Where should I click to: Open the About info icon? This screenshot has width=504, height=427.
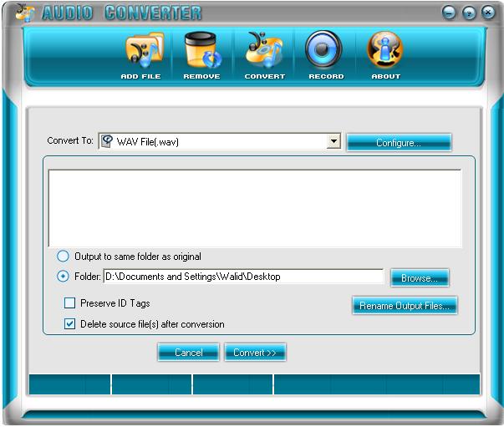[384, 49]
